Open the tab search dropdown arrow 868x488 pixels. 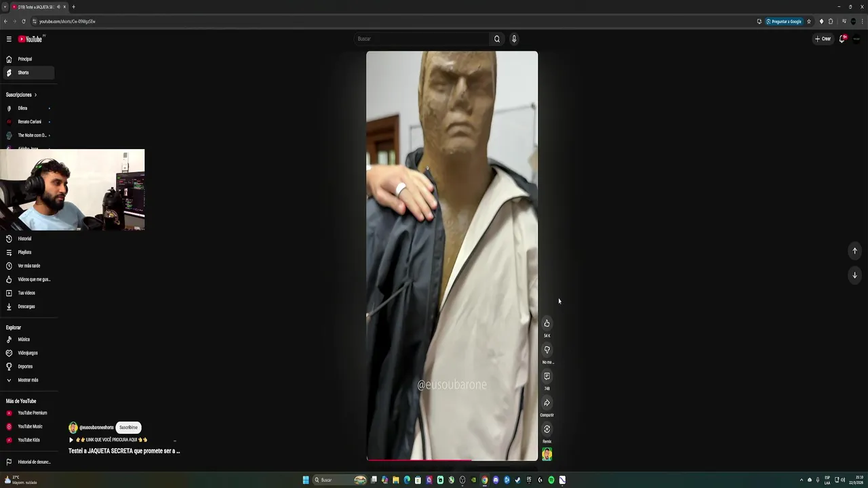5,7
